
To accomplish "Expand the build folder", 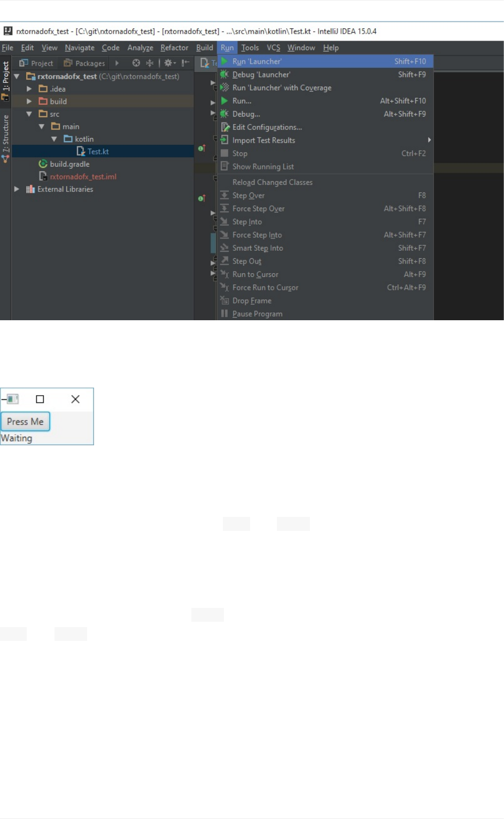I will [x=29, y=101].
